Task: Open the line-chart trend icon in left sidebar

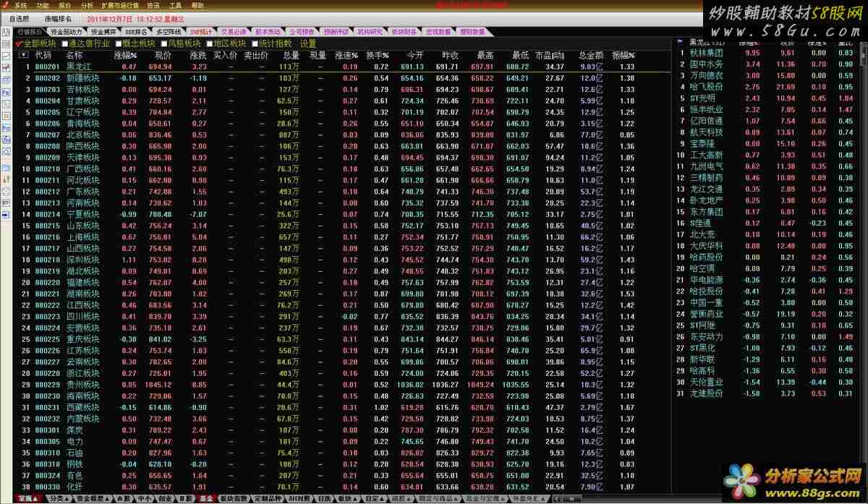Action: [x=7, y=55]
